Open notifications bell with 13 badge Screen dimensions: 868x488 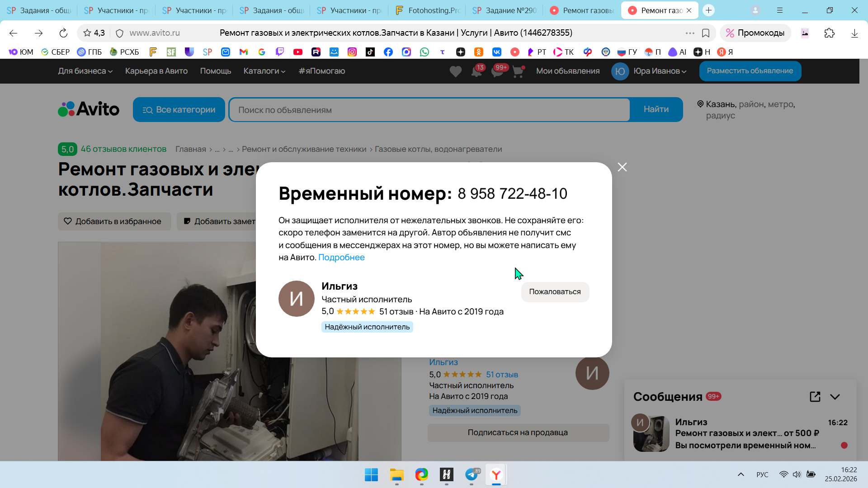pyautogui.click(x=476, y=71)
